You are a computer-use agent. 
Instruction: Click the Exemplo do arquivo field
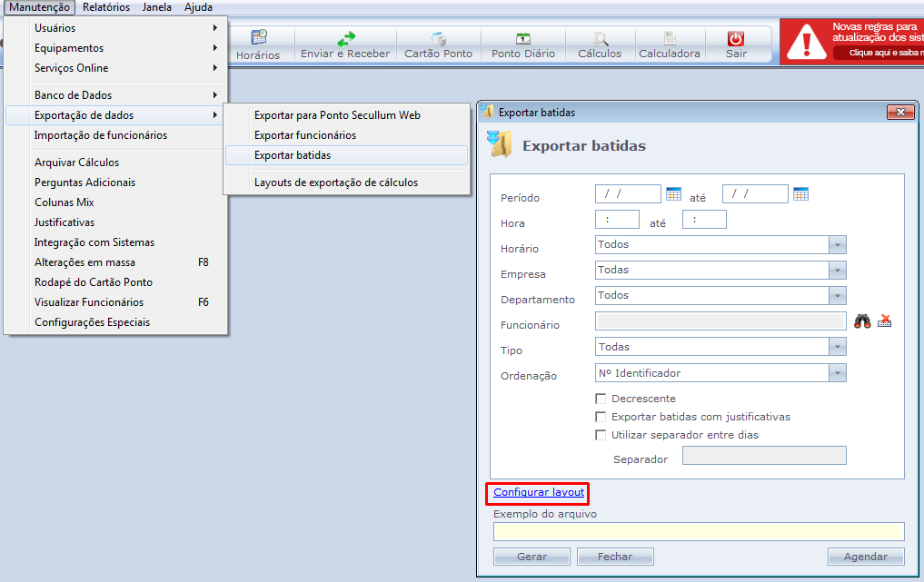699,532
